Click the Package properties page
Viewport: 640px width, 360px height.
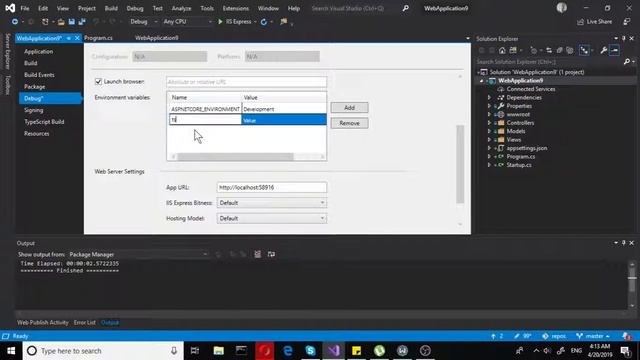tap(35, 87)
